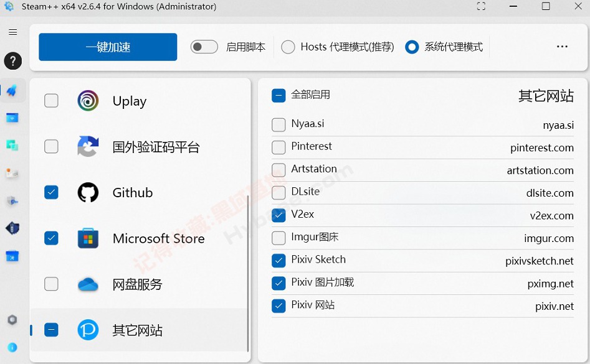Image resolution: width=590 pixels, height=364 pixels.
Task: Start the 一键加速 acceleration button
Action: point(108,47)
